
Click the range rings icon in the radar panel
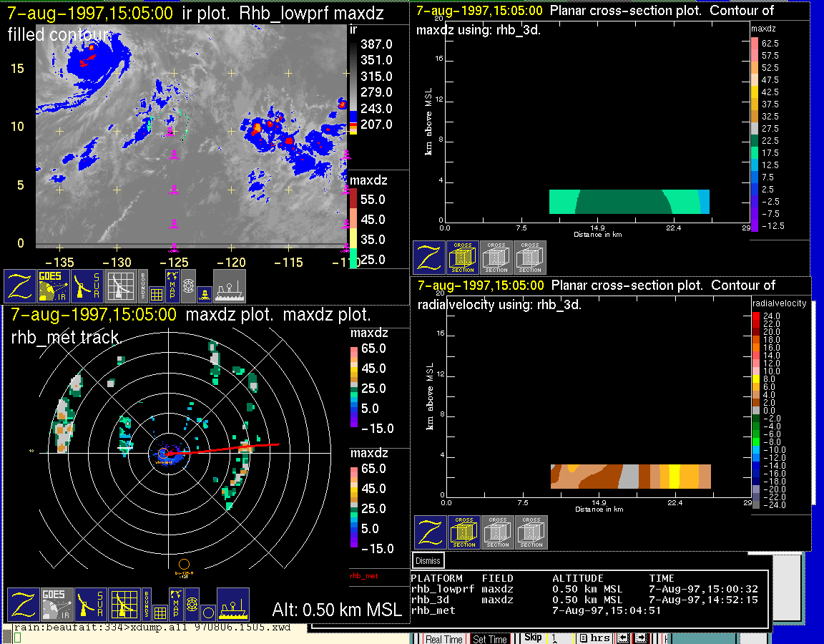pyautogui.click(x=191, y=605)
